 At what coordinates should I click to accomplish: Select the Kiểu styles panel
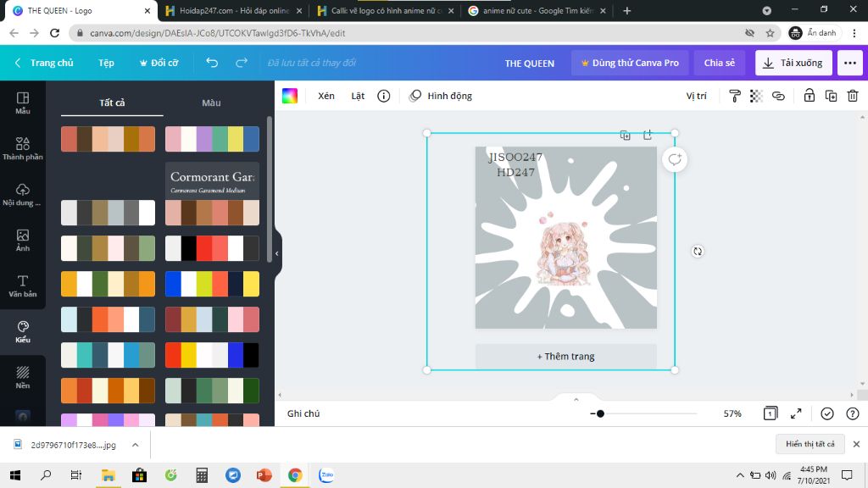(x=23, y=332)
